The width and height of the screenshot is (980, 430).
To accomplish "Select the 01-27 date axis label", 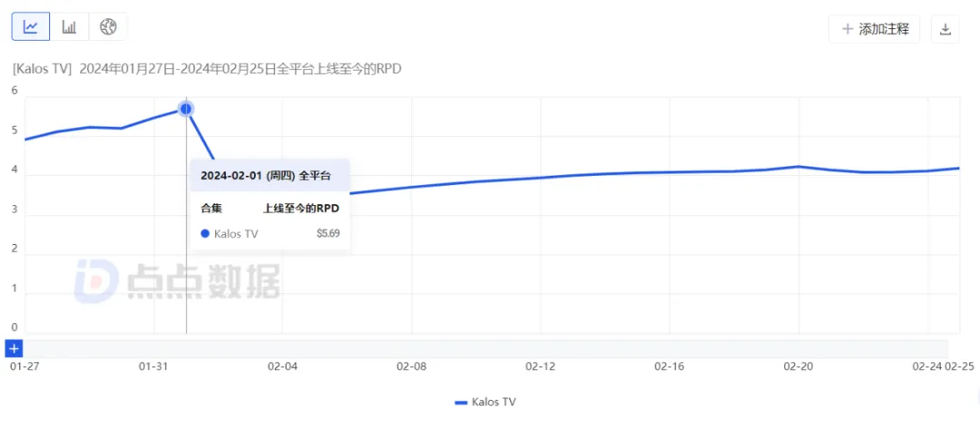I will point(24,366).
